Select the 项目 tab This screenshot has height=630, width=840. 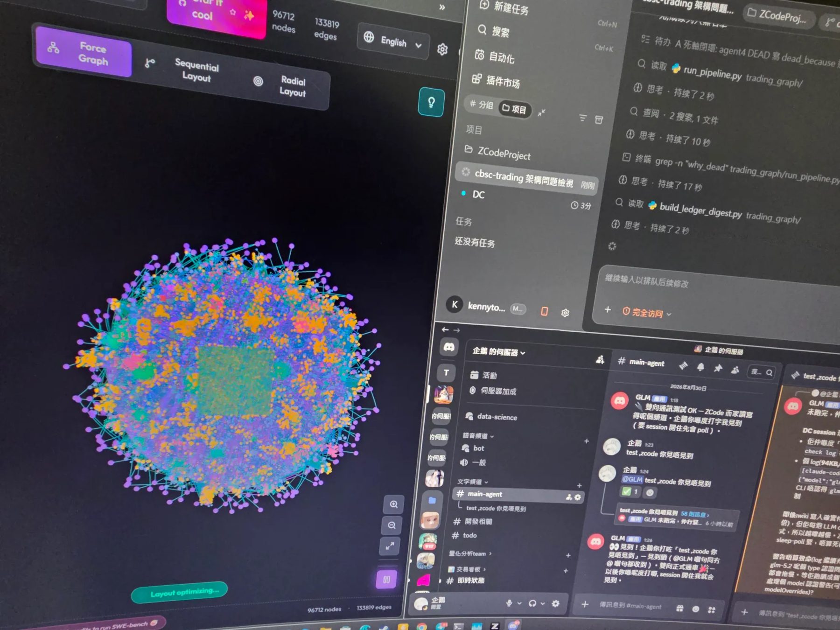(x=514, y=109)
